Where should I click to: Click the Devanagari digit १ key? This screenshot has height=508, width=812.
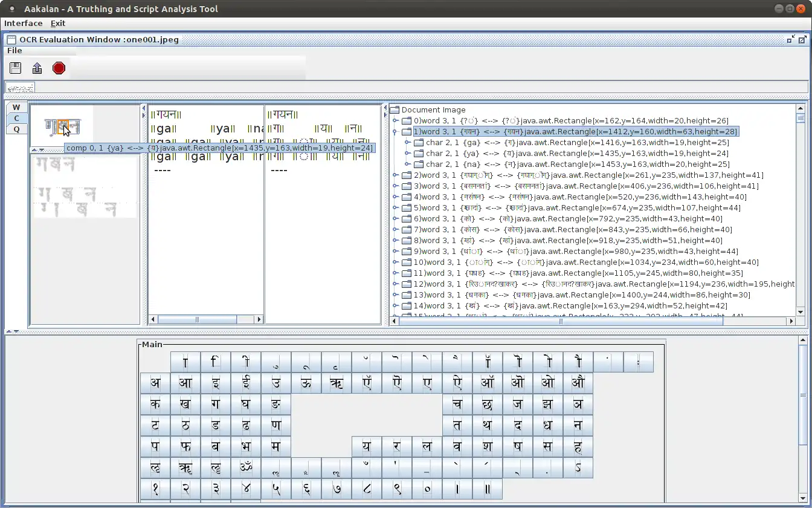pyautogui.click(x=155, y=489)
